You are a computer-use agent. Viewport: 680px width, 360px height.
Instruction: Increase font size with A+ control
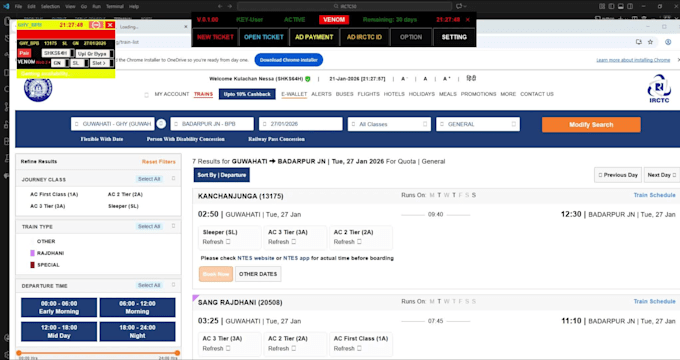click(x=447, y=79)
